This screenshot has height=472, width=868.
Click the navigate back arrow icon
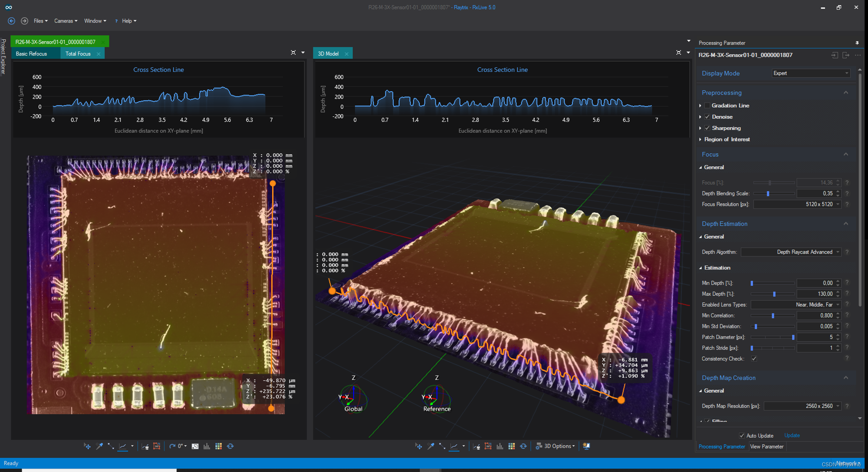click(x=12, y=21)
